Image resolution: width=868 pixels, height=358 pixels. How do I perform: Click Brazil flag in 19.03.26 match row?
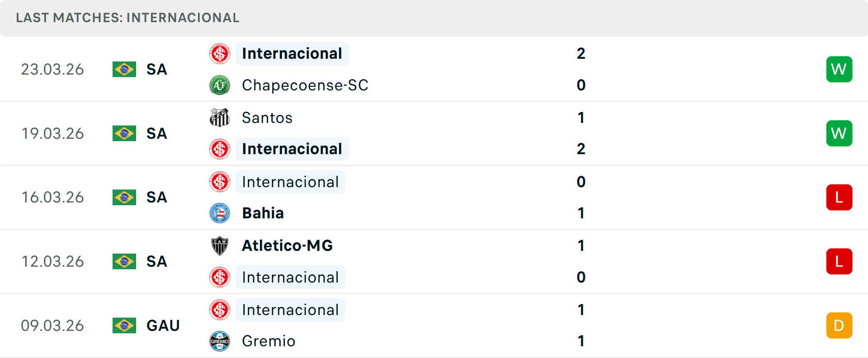[124, 133]
